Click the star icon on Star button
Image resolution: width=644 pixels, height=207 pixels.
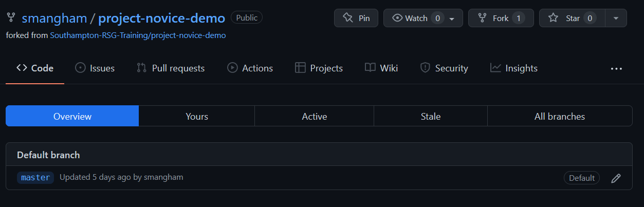click(553, 18)
